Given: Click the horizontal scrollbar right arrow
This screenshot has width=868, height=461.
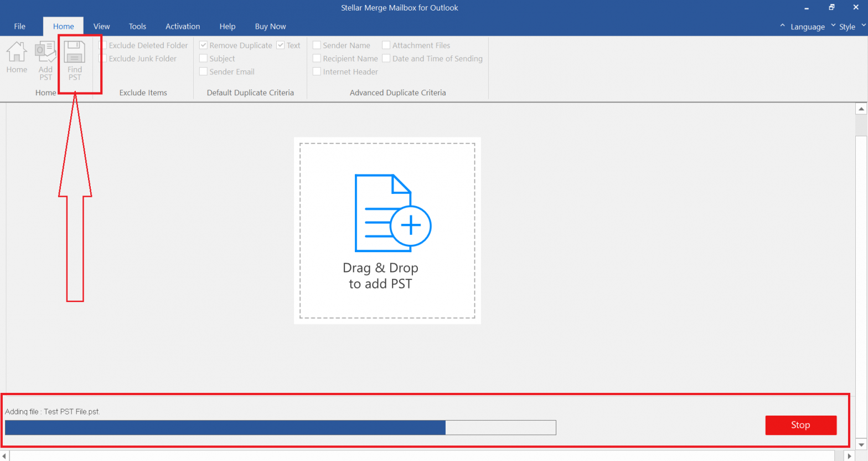Looking at the screenshot, I should click(x=850, y=456).
